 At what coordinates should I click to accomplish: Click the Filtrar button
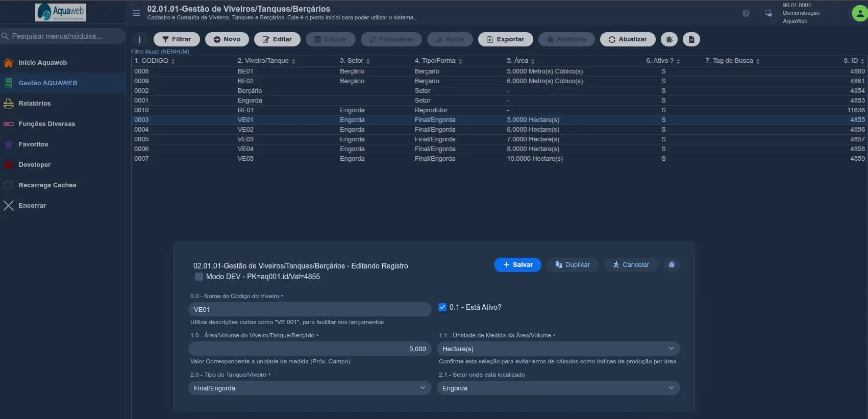(x=177, y=39)
